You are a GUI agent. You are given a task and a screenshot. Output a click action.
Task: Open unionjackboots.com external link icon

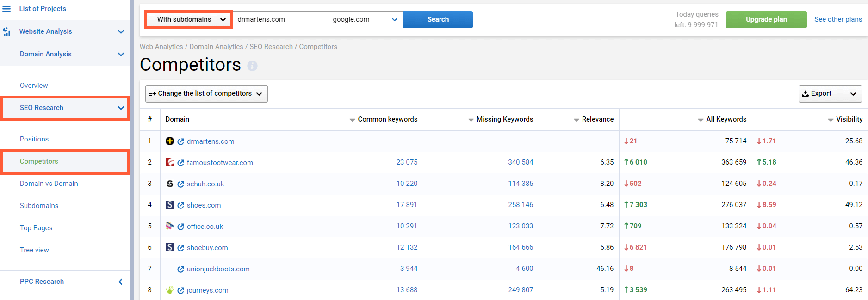[181, 269]
